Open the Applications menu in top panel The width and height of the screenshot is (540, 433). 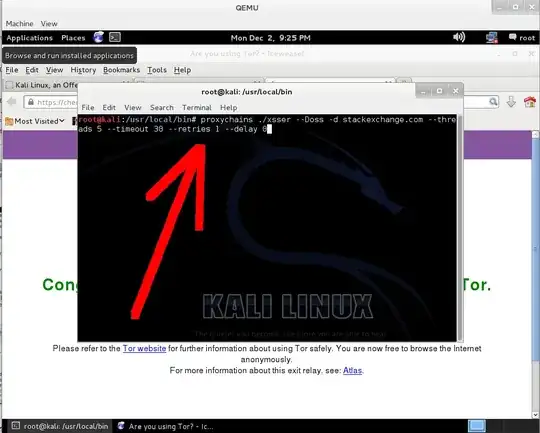[30, 38]
